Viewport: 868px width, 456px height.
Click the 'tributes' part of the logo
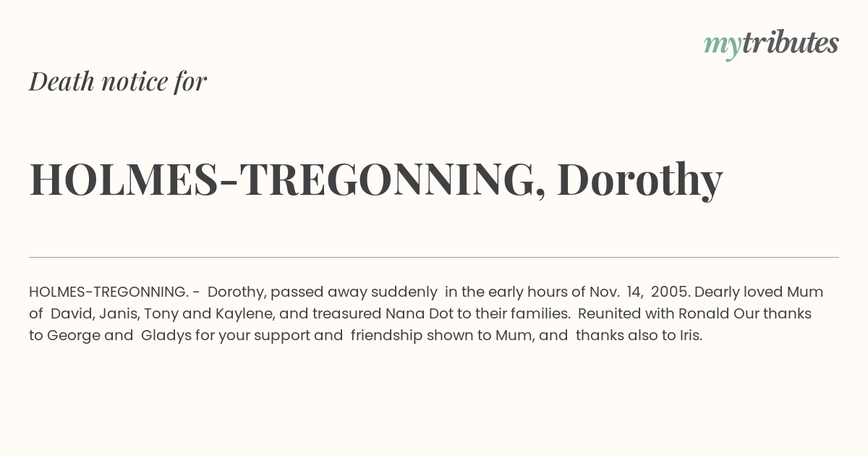pos(790,43)
